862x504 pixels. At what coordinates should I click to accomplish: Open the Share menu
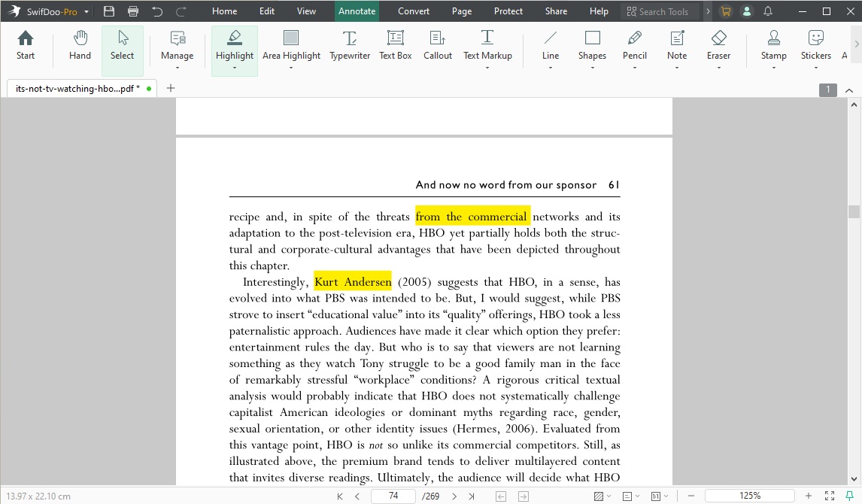pyautogui.click(x=556, y=11)
